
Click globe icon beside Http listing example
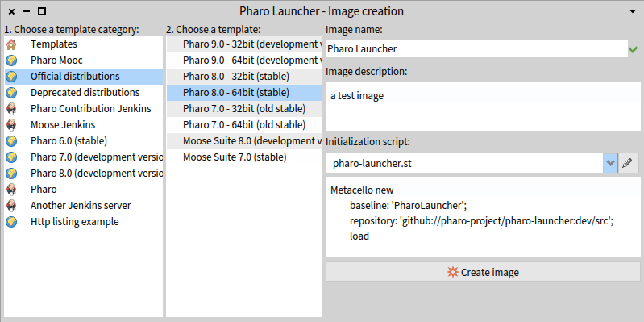[x=11, y=222]
